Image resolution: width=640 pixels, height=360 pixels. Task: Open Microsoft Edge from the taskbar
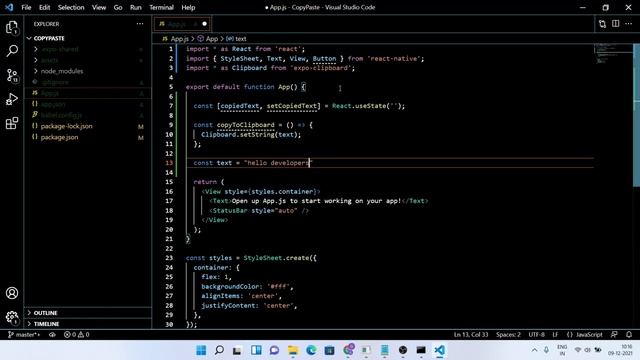pyautogui.click(x=311, y=350)
